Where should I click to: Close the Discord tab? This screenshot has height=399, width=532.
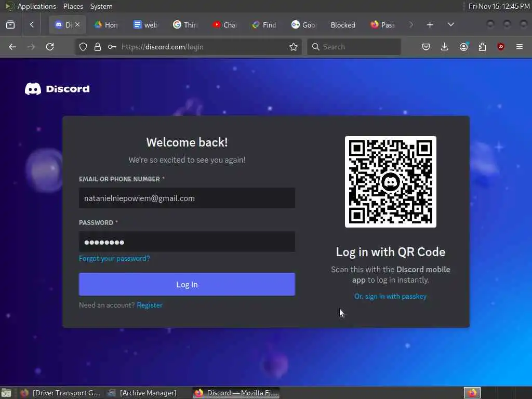click(77, 24)
